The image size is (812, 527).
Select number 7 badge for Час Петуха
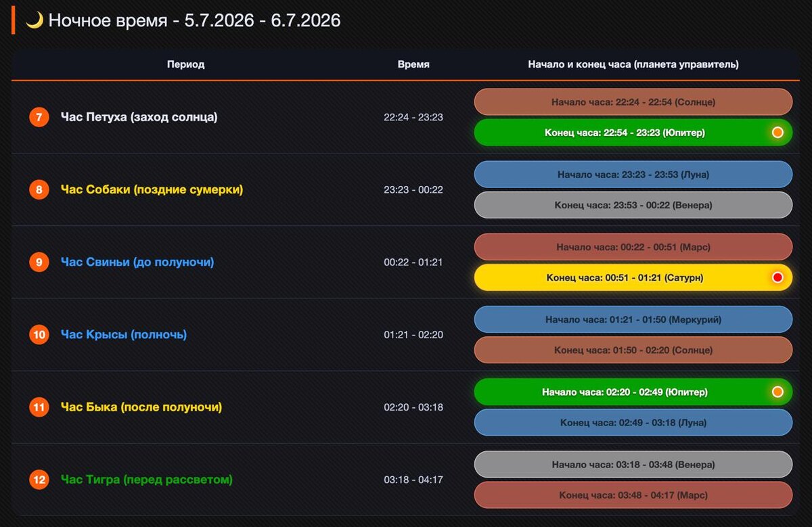39,117
